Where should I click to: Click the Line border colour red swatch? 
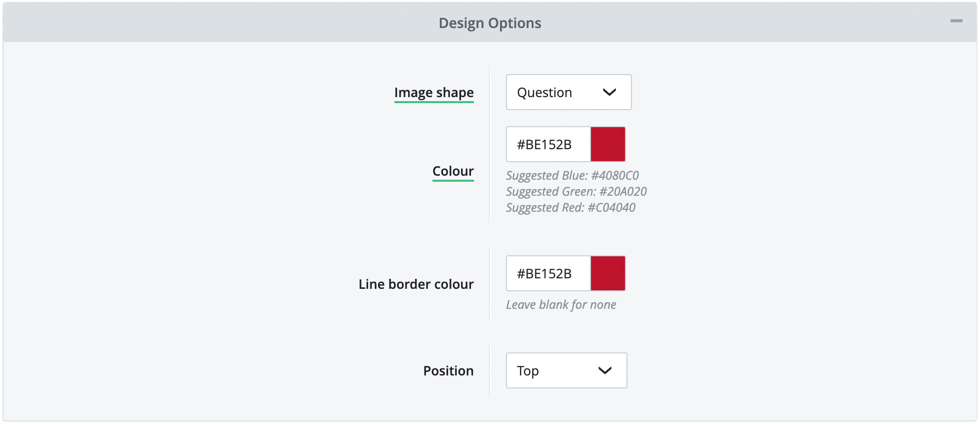[x=607, y=273]
